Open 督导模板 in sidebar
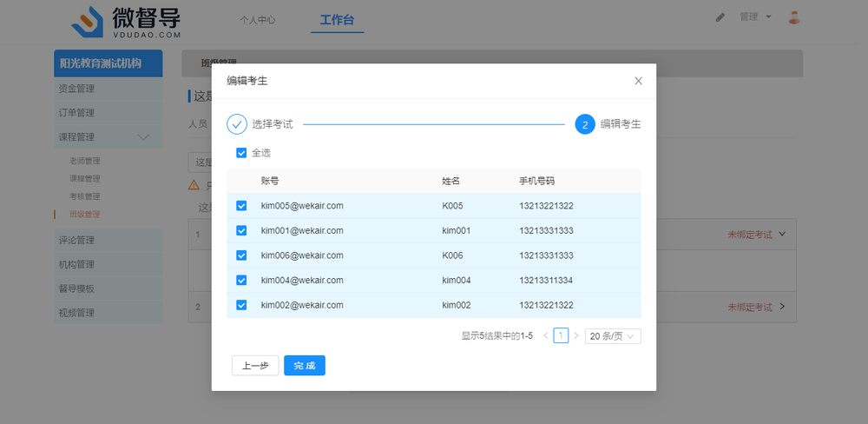 (108, 288)
